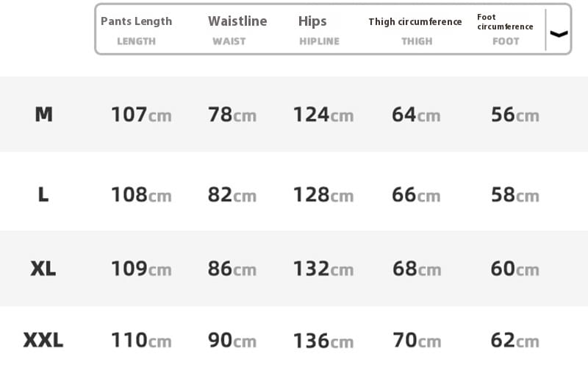
Task: Select the Foot circumference header
Action: point(505,22)
